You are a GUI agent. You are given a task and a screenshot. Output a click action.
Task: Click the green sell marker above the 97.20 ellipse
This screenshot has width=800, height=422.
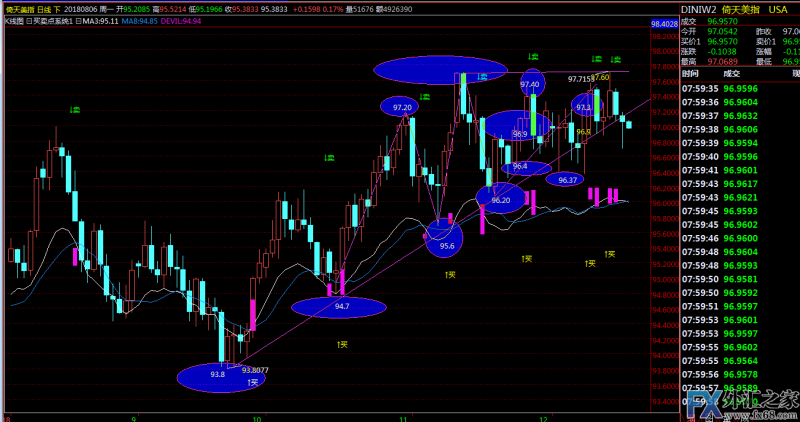(x=424, y=96)
